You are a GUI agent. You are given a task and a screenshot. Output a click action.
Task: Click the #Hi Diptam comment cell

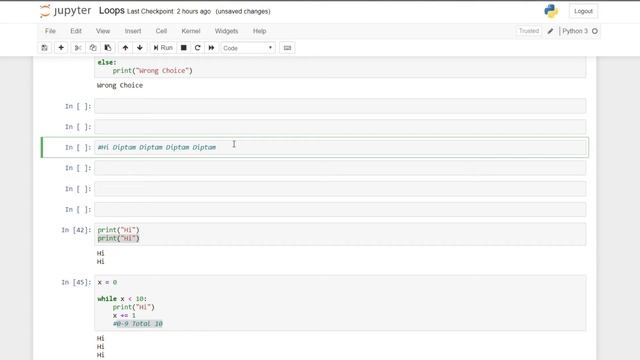pyautogui.click(x=340, y=147)
